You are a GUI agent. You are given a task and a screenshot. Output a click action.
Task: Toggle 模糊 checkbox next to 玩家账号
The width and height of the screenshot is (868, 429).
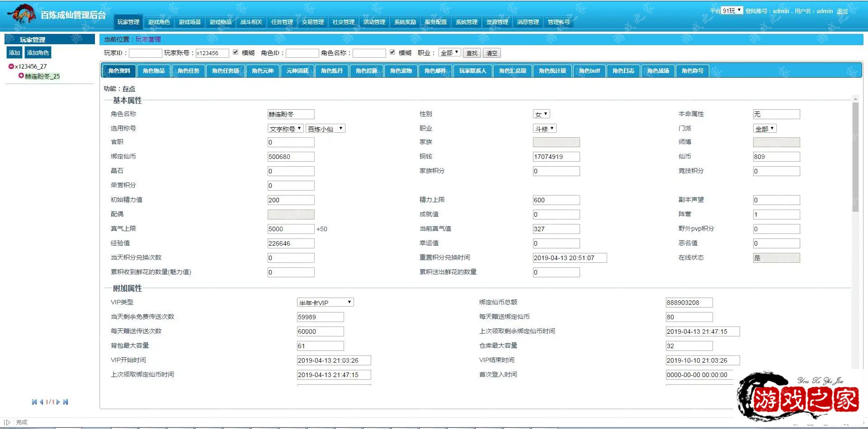click(x=236, y=52)
